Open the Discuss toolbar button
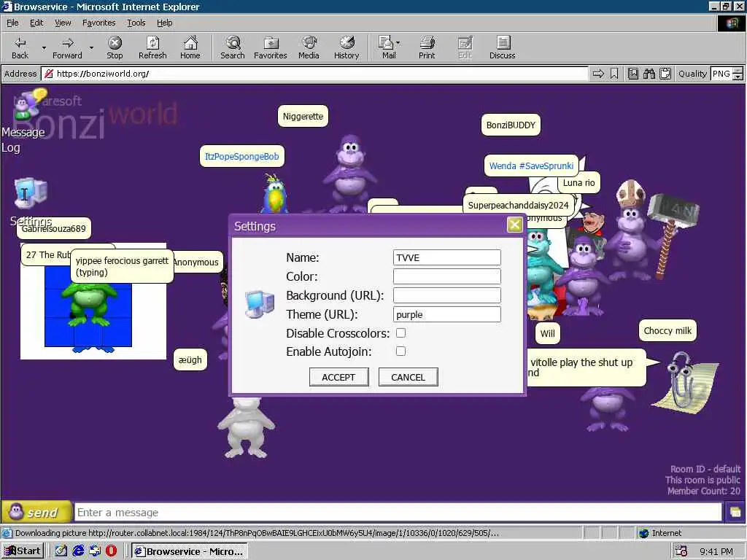 [x=502, y=47]
